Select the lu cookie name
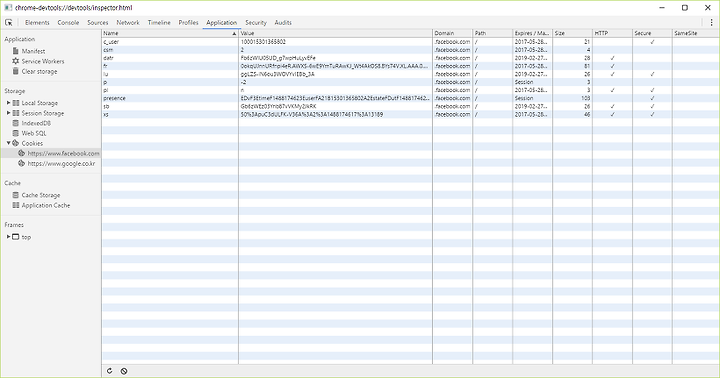 tap(105, 74)
